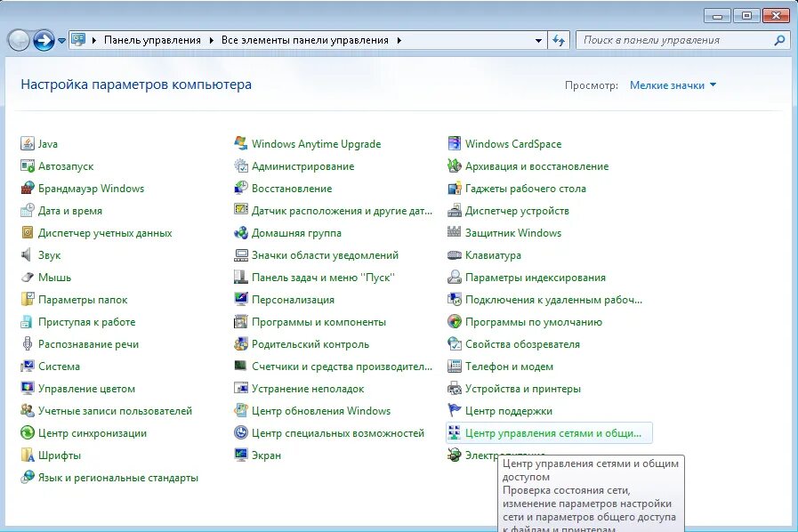Click the Back navigation button
The image size is (798, 532).
tap(19, 40)
